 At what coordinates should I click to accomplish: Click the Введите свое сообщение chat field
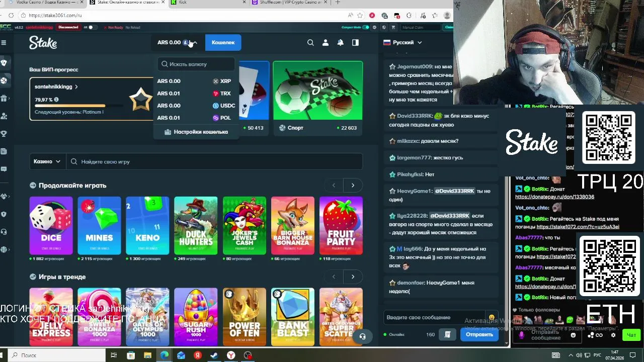[x=435, y=318]
